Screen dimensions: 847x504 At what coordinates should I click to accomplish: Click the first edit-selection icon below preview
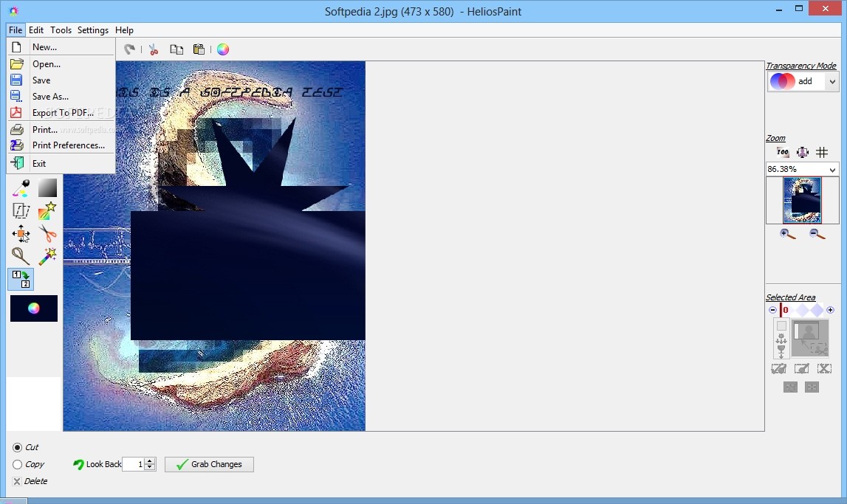coord(778,368)
